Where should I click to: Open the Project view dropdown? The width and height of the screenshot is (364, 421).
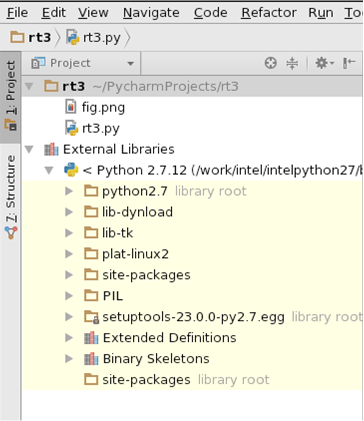tap(82, 63)
